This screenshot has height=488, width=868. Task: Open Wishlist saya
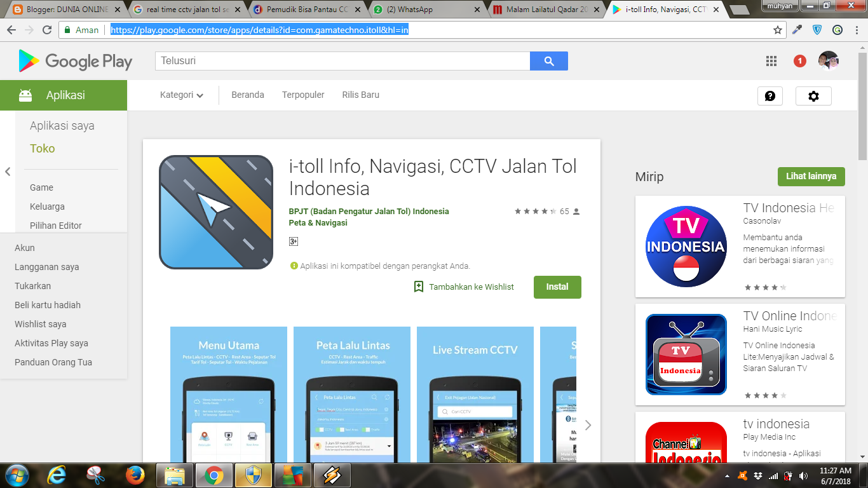point(41,324)
